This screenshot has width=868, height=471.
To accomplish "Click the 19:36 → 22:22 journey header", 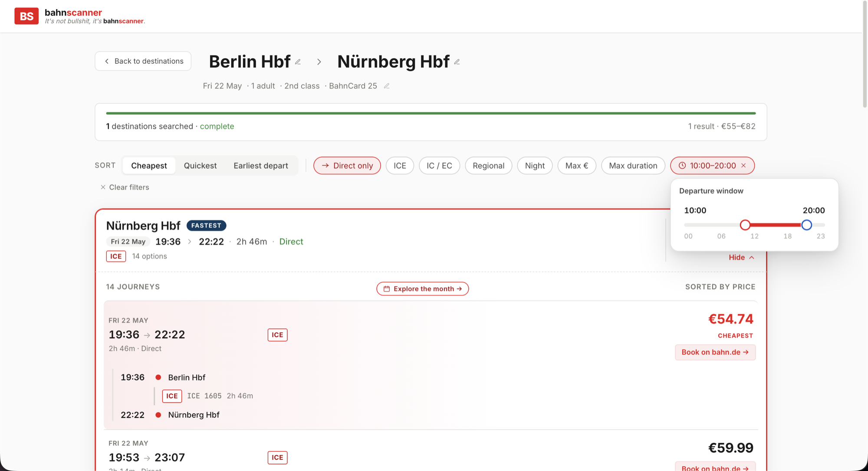I will pyautogui.click(x=147, y=335).
